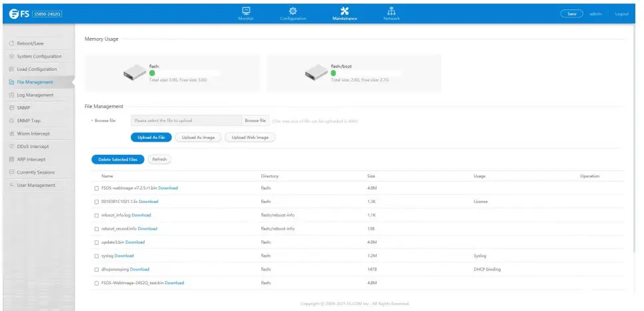The height and width of the screenshot is (311, 644).
Task: Click the Browse file button
Action: [255, 121]
